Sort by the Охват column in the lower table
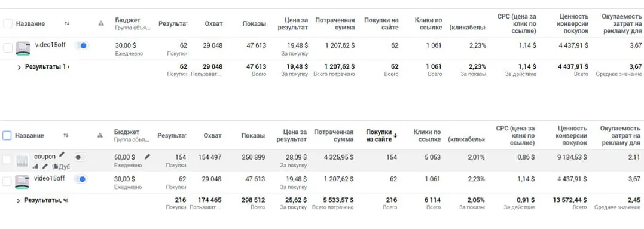 point(212,136)
